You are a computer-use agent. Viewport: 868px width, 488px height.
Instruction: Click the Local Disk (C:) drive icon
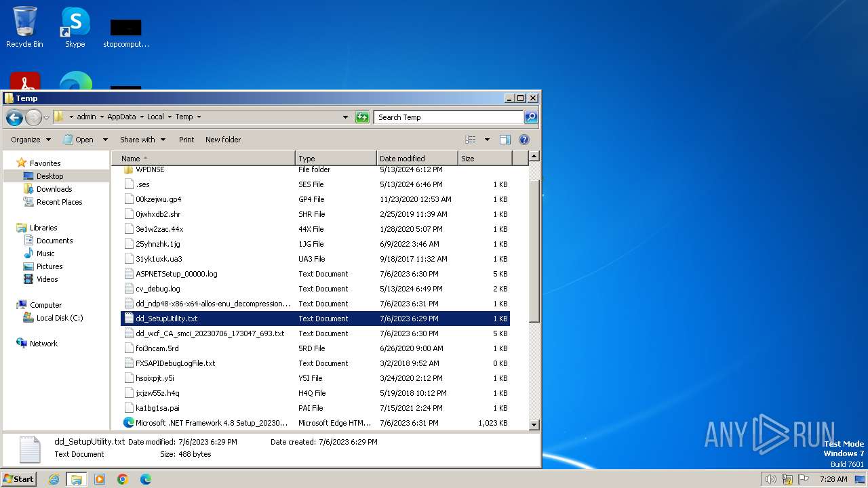(x=28, y=318)
